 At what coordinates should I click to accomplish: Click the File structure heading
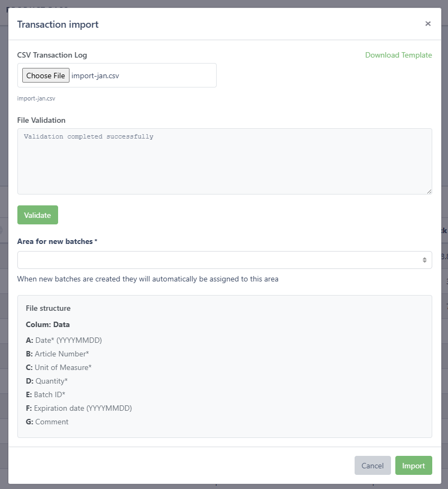(x=48, y=308)
